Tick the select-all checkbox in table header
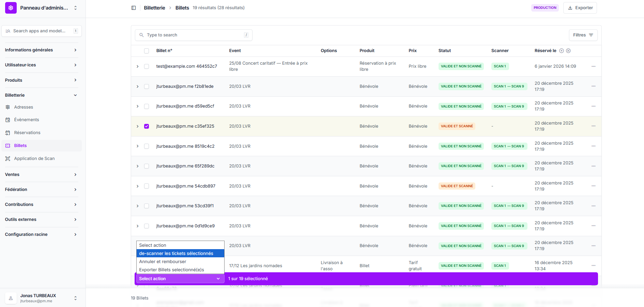The image size is (644, 307). pyautogui.click(x=147, y=51)
